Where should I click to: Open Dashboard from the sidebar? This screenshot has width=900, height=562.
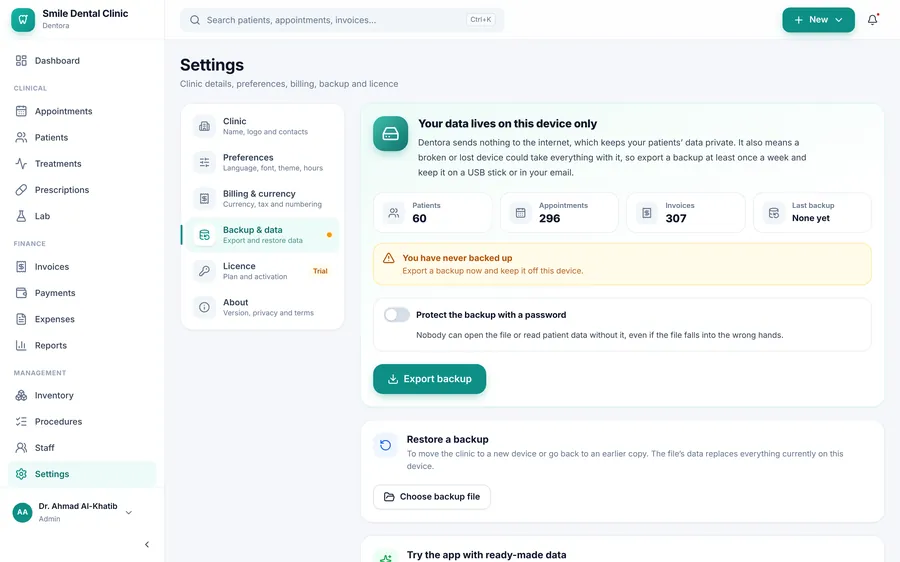(x=82, y=61)
